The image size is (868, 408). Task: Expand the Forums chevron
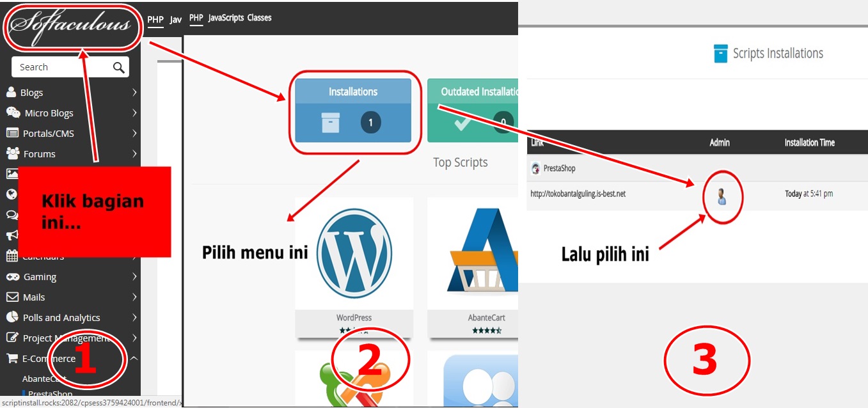click(x=134, y=154)
